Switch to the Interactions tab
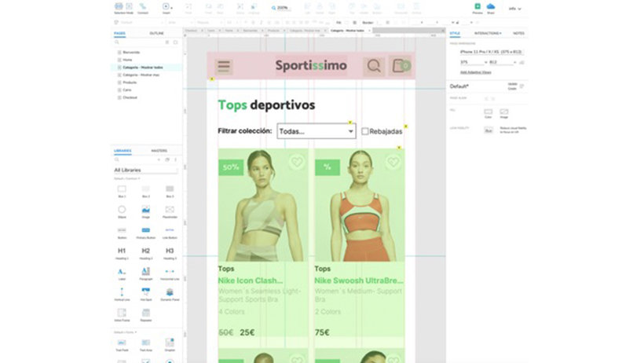This screenshot has width=644, height=363. click(487, 33)
